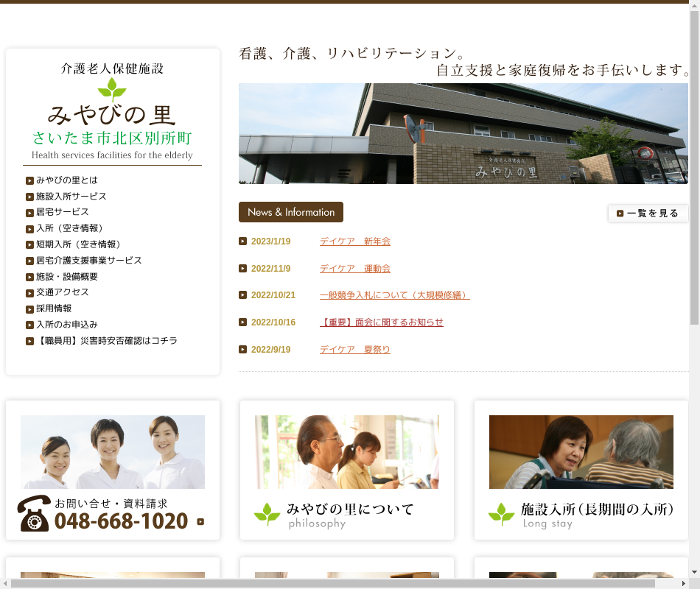Viewport: 700px width, 589px height.
Task: Open 入所のお申込み link
Action: click(67, 325)
